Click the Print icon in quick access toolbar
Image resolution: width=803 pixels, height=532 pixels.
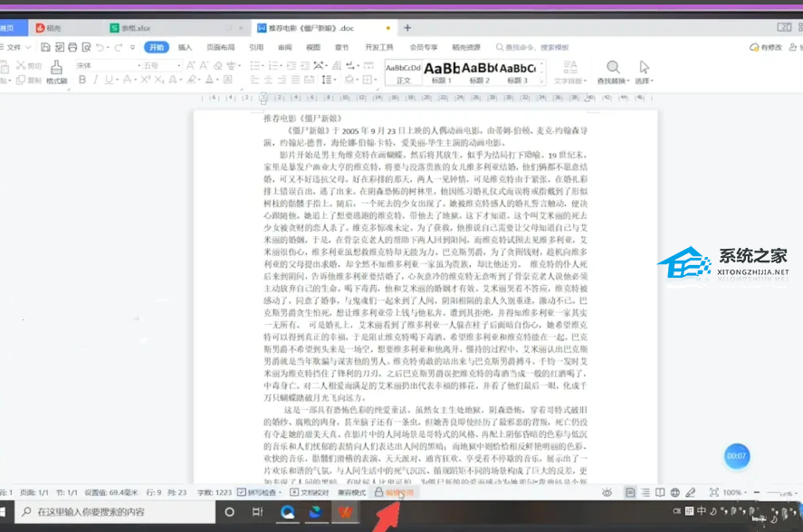click(x=72, y=47)
